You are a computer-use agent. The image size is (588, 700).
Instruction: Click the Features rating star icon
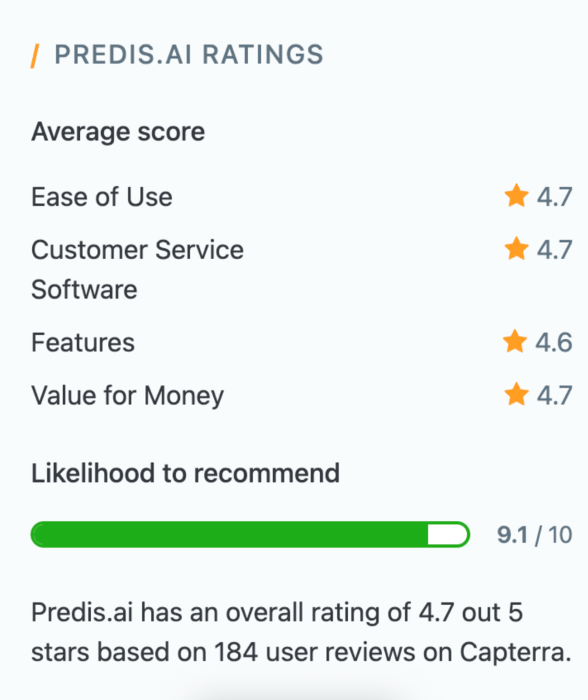(514, 342)
